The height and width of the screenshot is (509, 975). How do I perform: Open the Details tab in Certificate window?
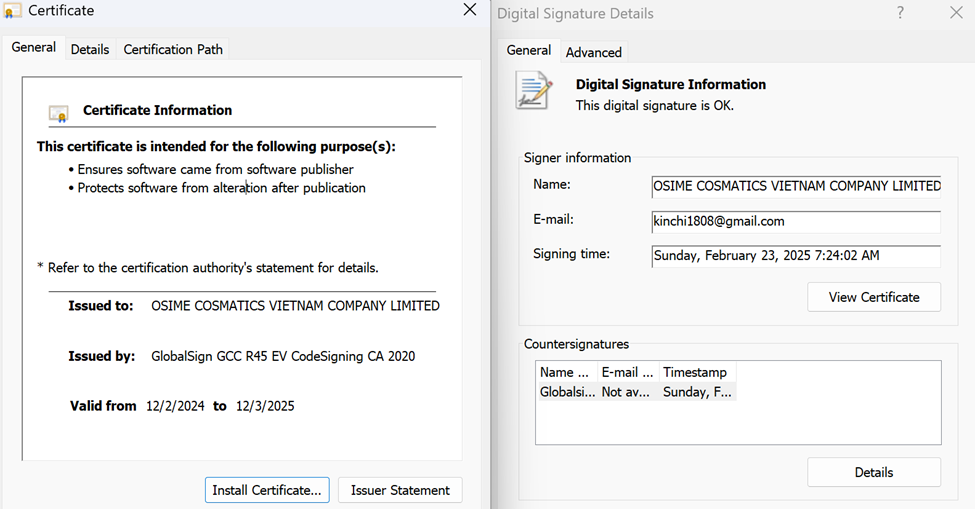[90, 50]
